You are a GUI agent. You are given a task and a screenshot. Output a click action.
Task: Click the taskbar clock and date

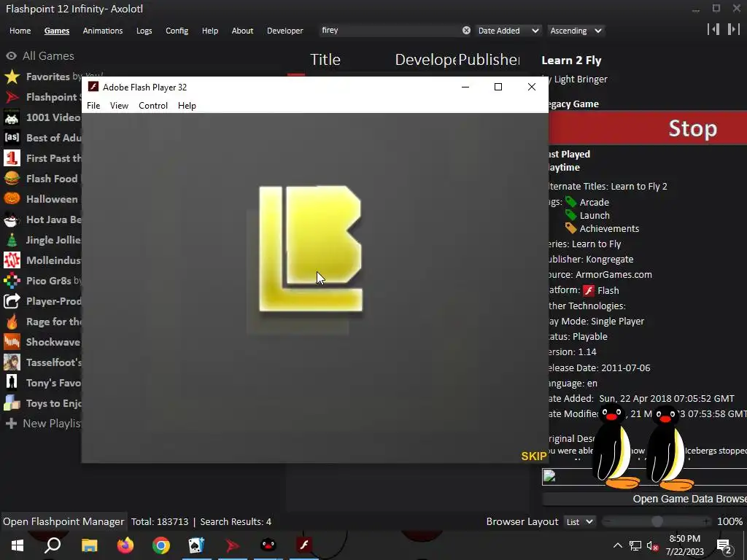(x=684, y=545)
